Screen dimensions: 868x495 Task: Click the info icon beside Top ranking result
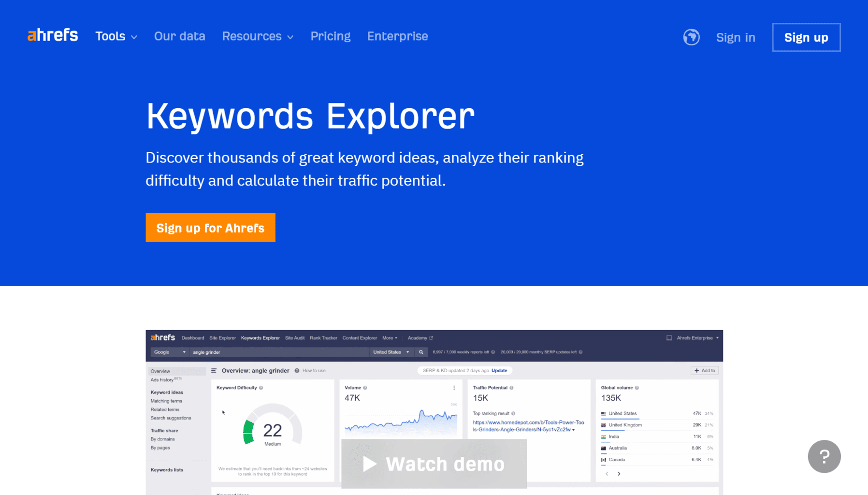tap(513, 413)
